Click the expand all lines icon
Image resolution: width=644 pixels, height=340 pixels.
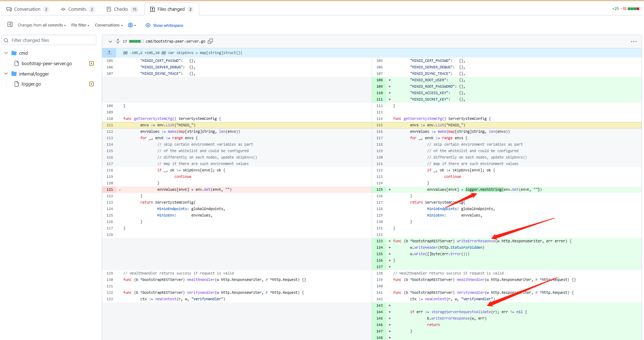(118, 41)
